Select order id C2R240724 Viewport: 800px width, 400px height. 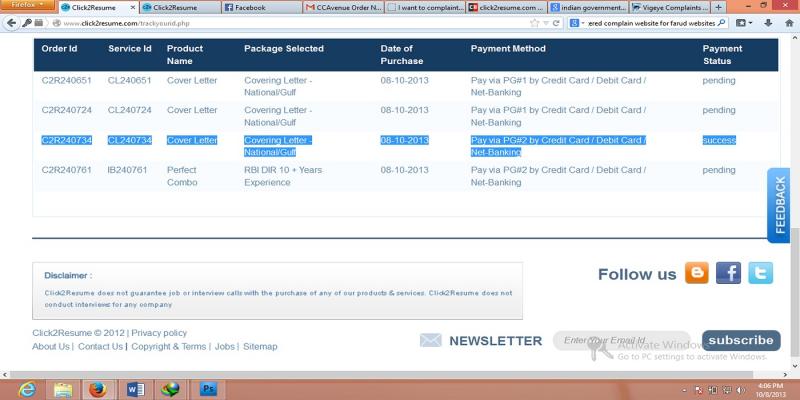[x=66, y=110]
